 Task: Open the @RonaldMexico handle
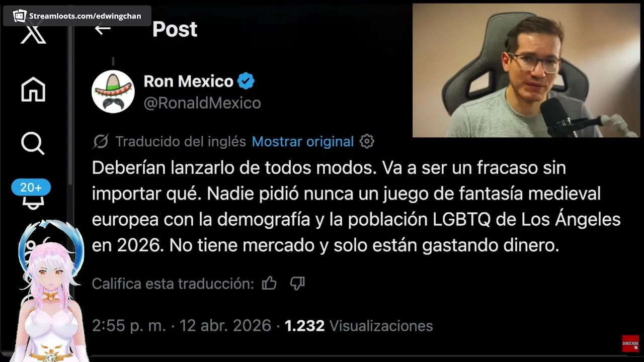point(202,103)
